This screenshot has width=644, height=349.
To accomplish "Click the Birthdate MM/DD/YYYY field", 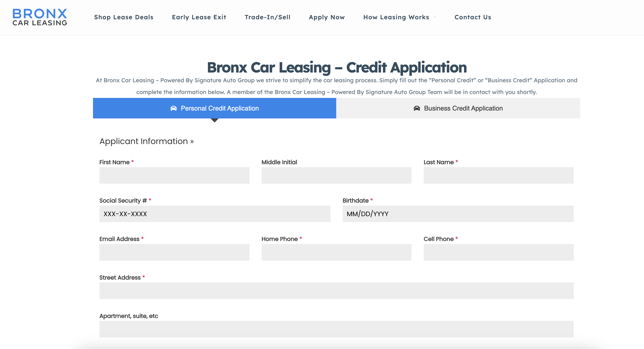I will [458, 214].
